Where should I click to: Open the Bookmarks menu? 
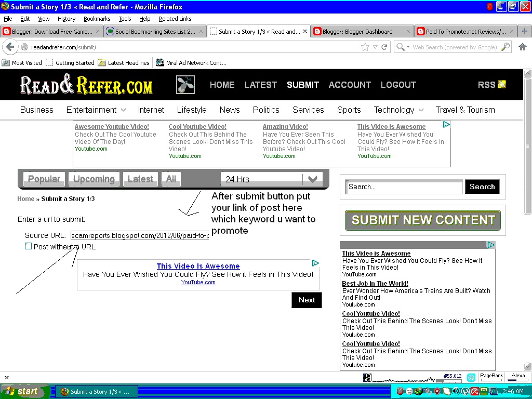97,19
